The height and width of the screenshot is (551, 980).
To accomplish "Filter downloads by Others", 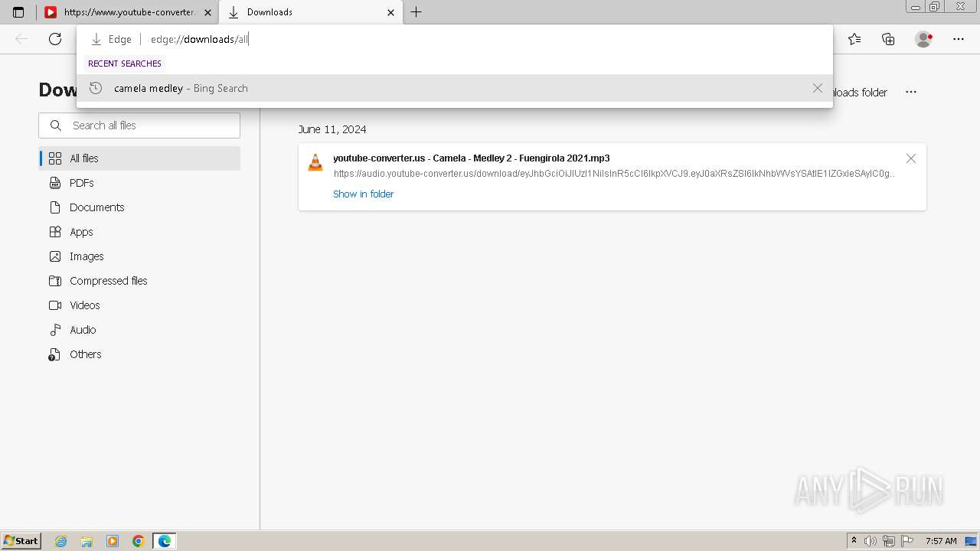I will point(140,354).
